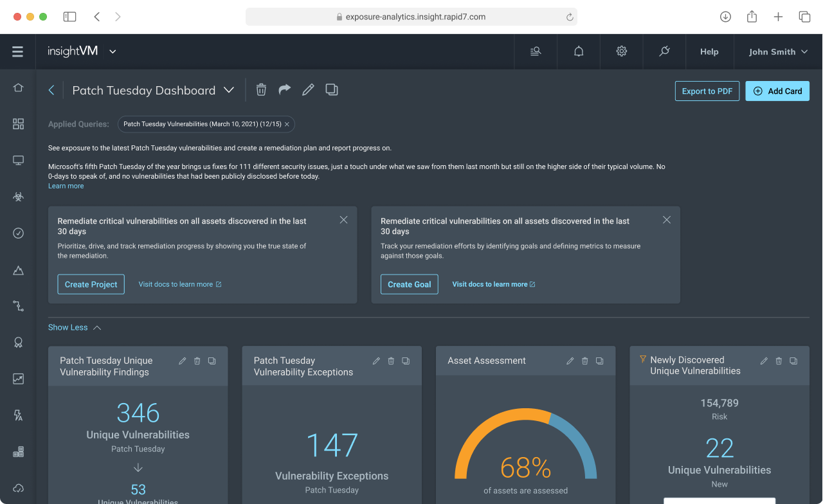Edit Patch Tuesday Unique Vulnerability Findings card
823x504 pixels.
tap(183, 361)
